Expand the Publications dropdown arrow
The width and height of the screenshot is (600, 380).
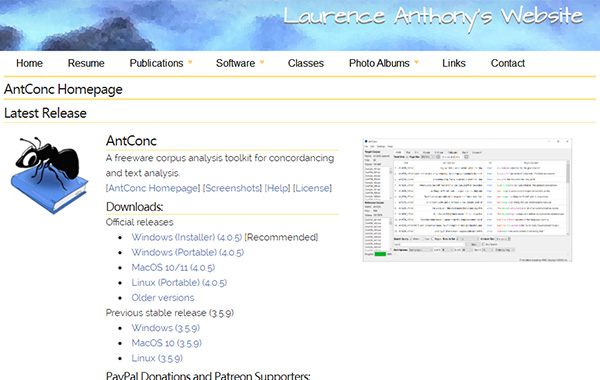(190, 62)
